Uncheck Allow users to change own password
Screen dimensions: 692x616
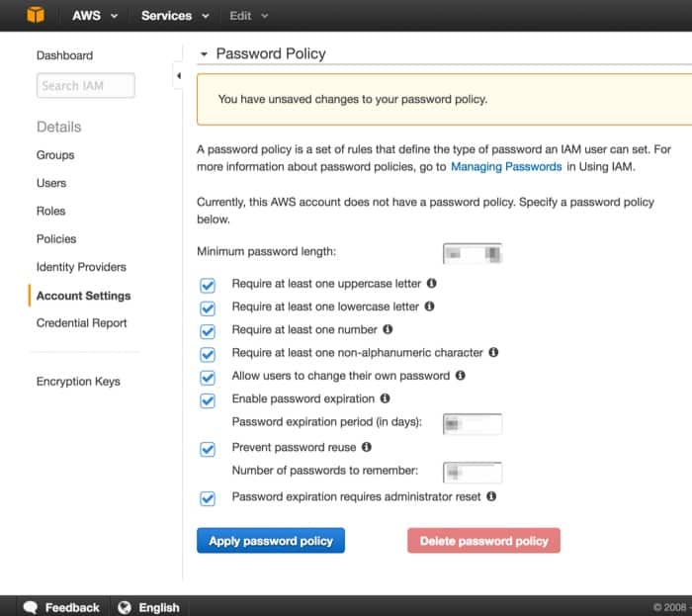208,378
